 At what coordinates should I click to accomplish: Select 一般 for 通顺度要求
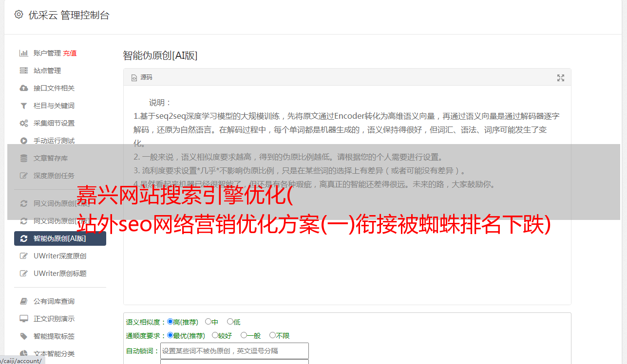(243, 335)
